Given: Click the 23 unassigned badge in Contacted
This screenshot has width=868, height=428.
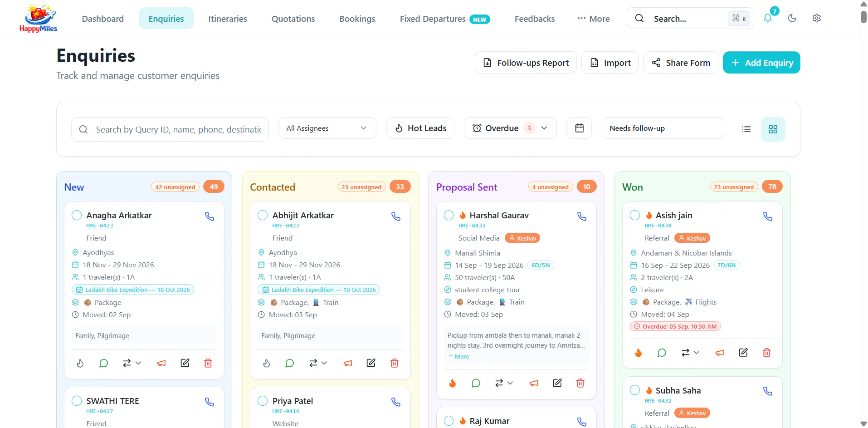Looking at the screenshot, I should pos(361,187).
